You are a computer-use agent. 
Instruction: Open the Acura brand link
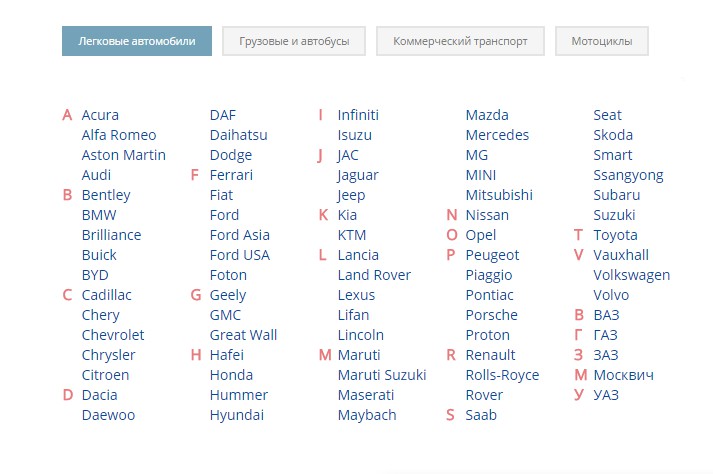(x=100, y=115)
